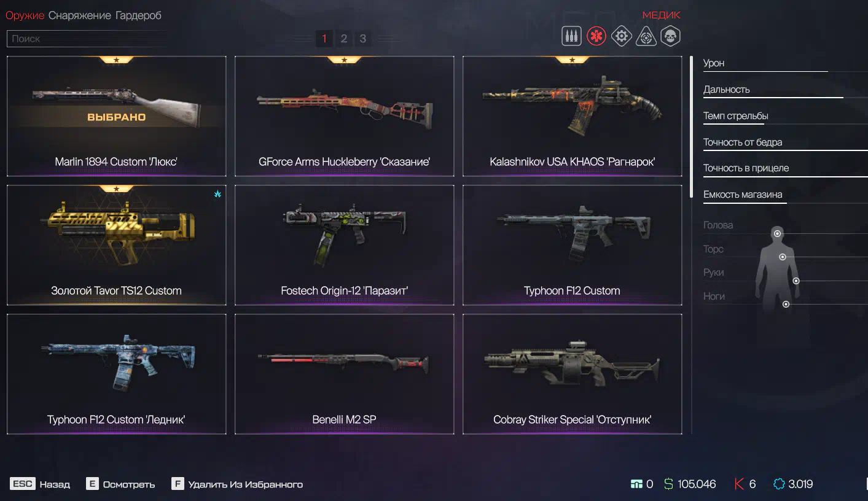Go to page 3 of weapons

click(x=363, y=39)
